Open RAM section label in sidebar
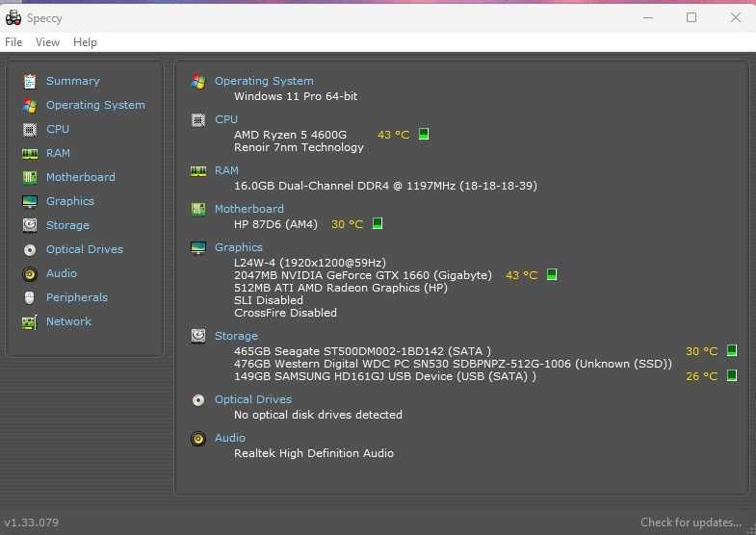 pyautogui.click(x=58, y=153)
